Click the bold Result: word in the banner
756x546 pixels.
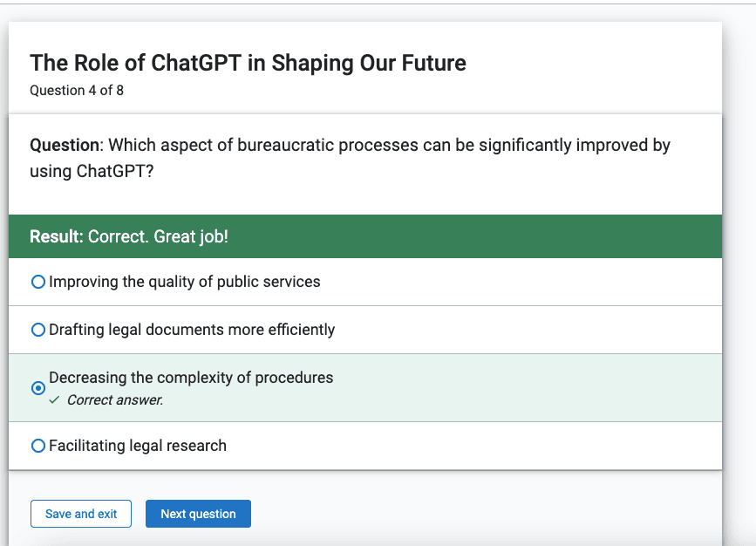57,237
